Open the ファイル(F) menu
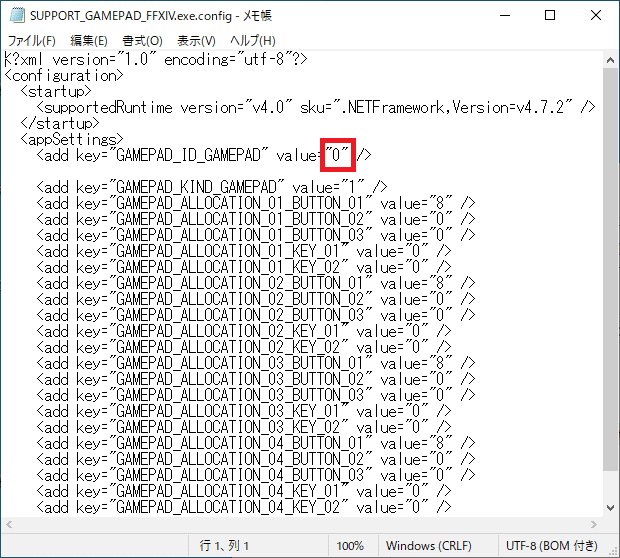 (x=32, y=40)
